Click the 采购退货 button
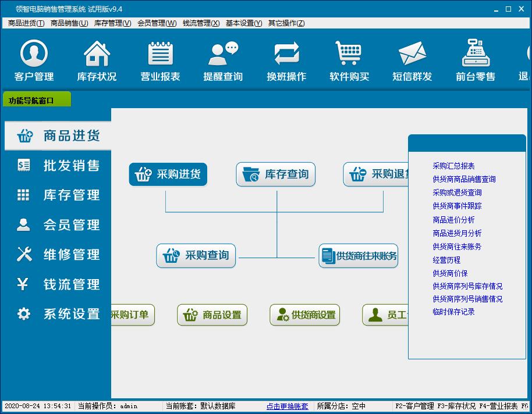Viewport: 532px width, 414px height. [375, 174]
